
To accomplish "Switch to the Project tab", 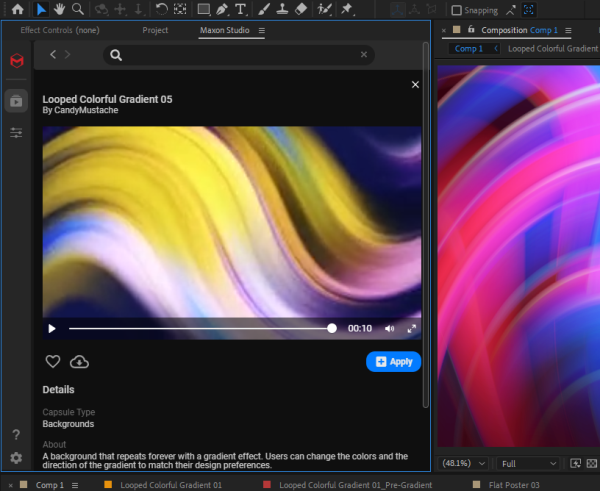I will point(155,31).
